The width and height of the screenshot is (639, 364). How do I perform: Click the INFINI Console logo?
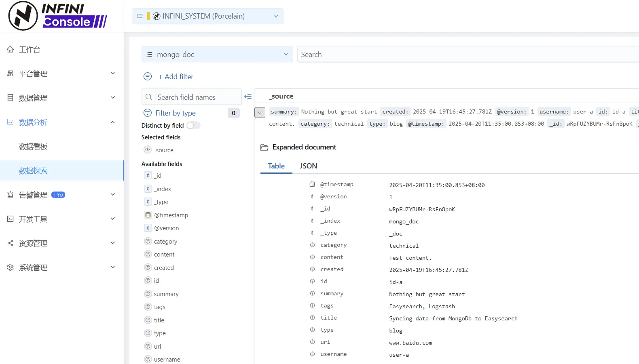58,16
